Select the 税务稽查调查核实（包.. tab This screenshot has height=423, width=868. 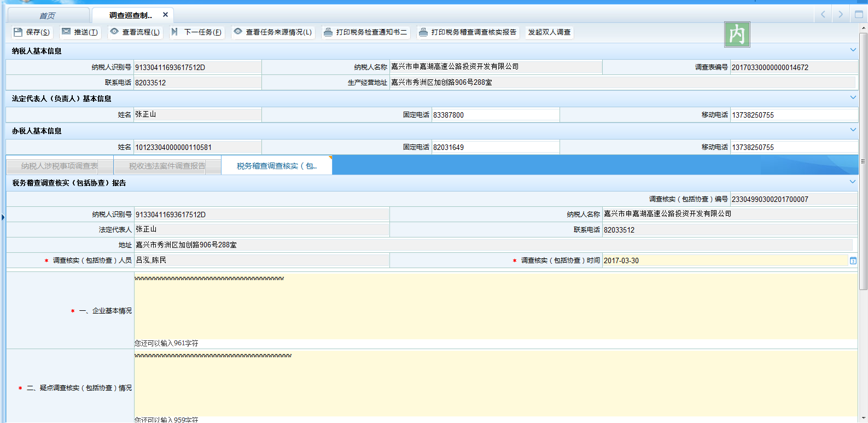point(276,166)
